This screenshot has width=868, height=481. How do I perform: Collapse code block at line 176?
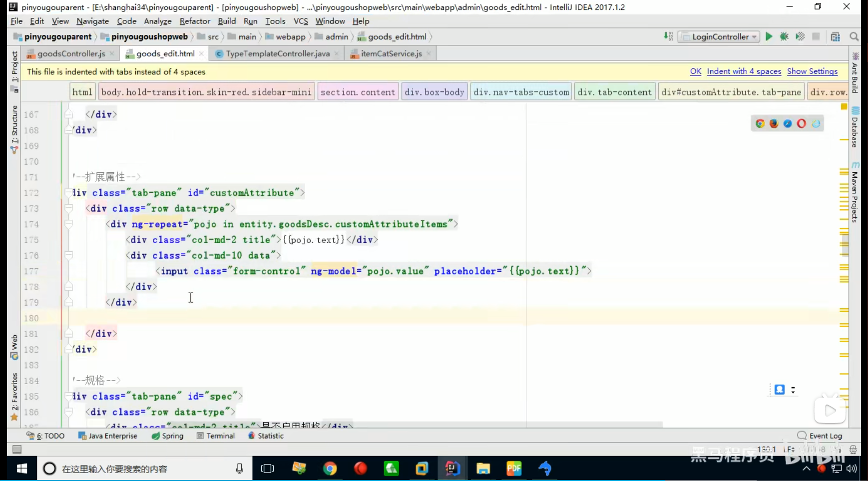[x=69, y=255]
